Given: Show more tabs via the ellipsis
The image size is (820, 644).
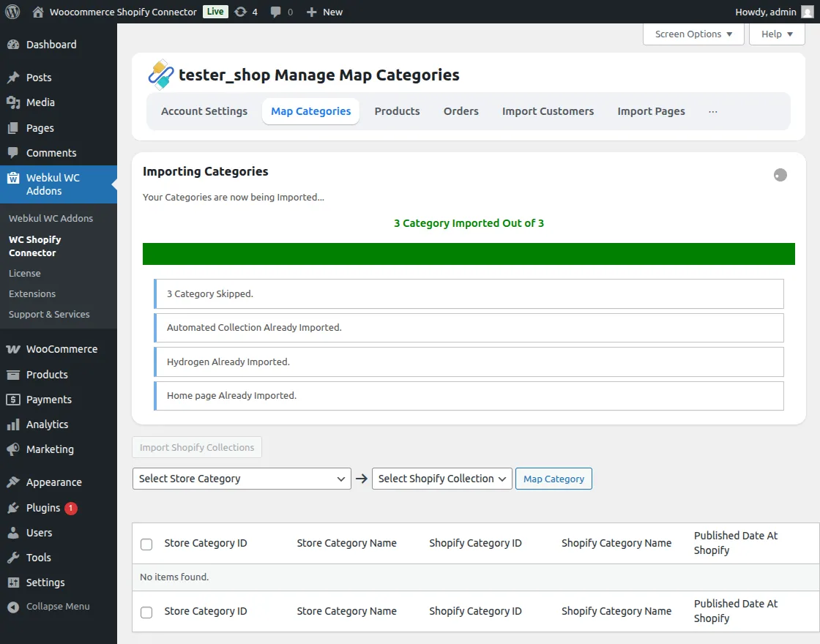Looking at the screenshot, I should [x=712, y=111].
